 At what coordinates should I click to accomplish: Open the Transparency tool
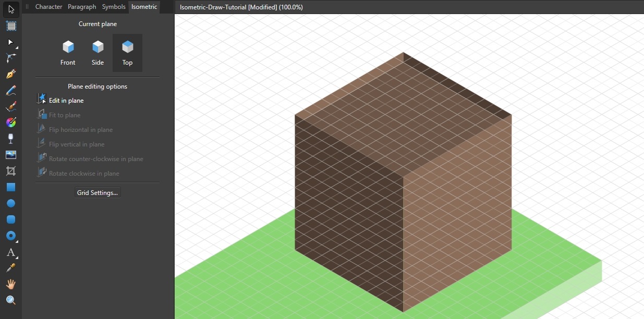point(10,139)
